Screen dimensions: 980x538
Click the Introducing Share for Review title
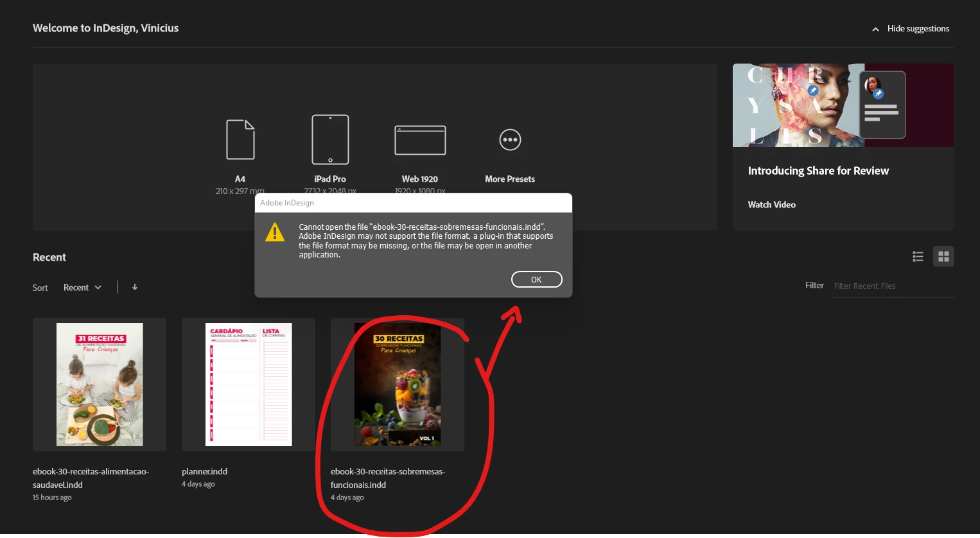[818, 171]
